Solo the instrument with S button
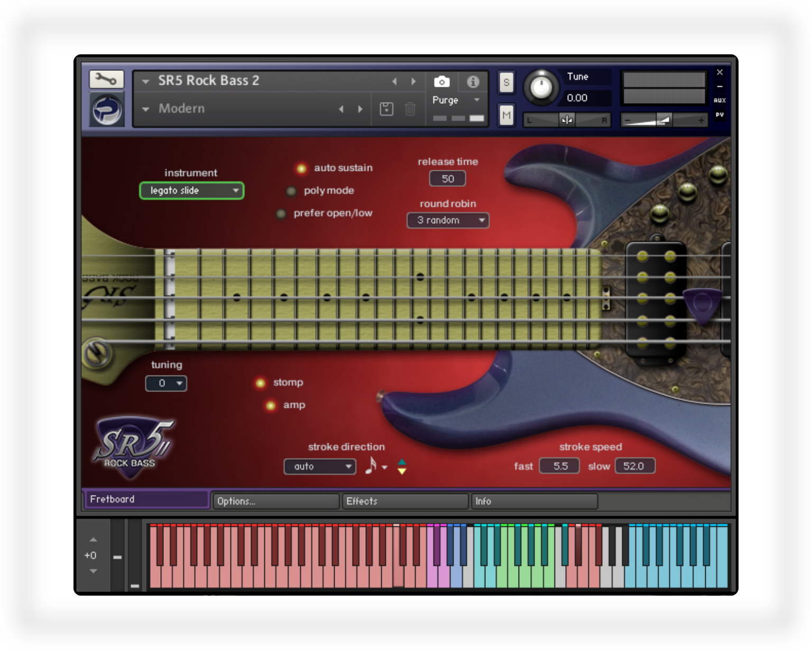Viewport: 812px width, 650px height. click(x=506, y=83)
